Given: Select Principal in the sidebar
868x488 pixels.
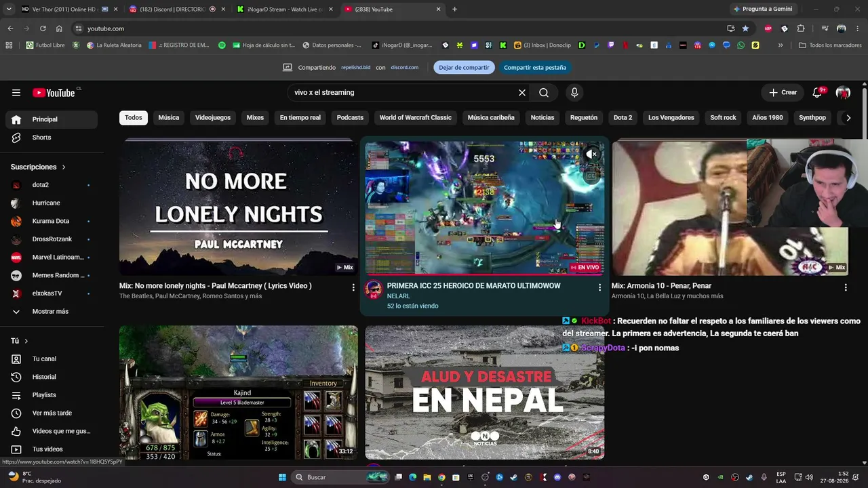Looking at the screenshot, I should [52, 119].
